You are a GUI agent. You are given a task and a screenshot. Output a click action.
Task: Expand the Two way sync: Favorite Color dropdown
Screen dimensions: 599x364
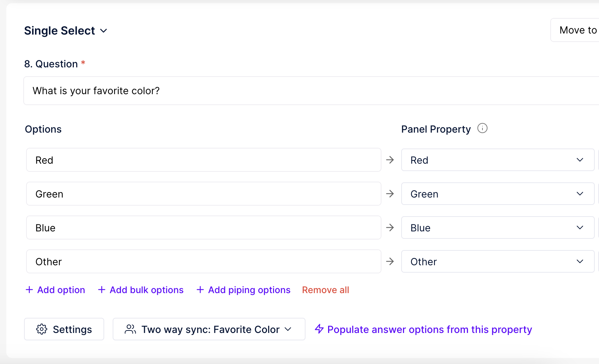[209, 329]
